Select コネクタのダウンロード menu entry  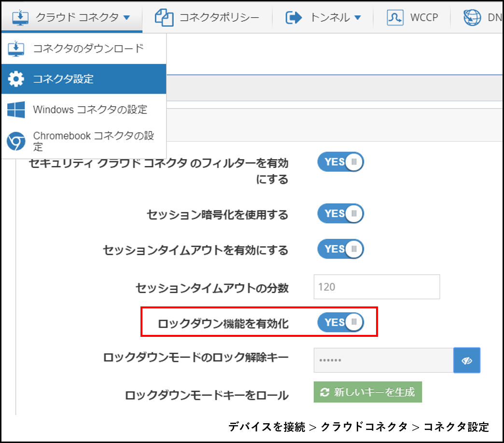click(84, 49)
